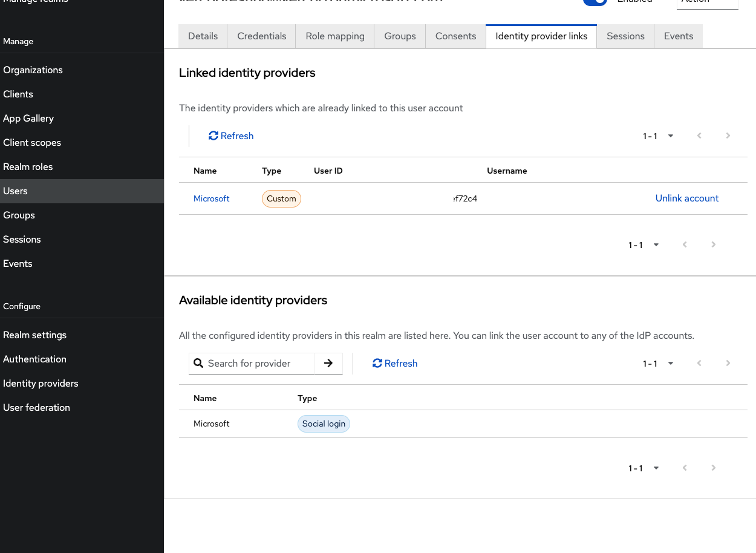Go to previous page below the Available providers table
Viewport: 756px width, 553px height.
(x=685, y=468)
